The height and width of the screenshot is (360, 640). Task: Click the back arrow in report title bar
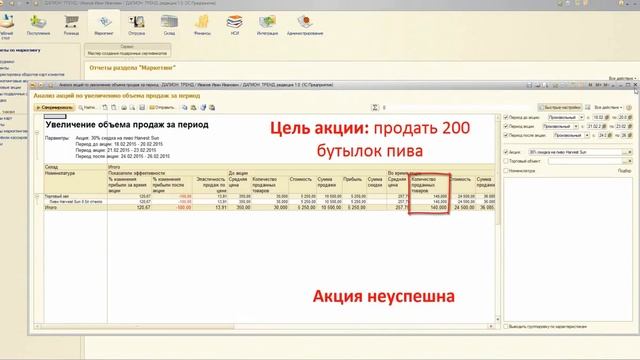point(34,85)
